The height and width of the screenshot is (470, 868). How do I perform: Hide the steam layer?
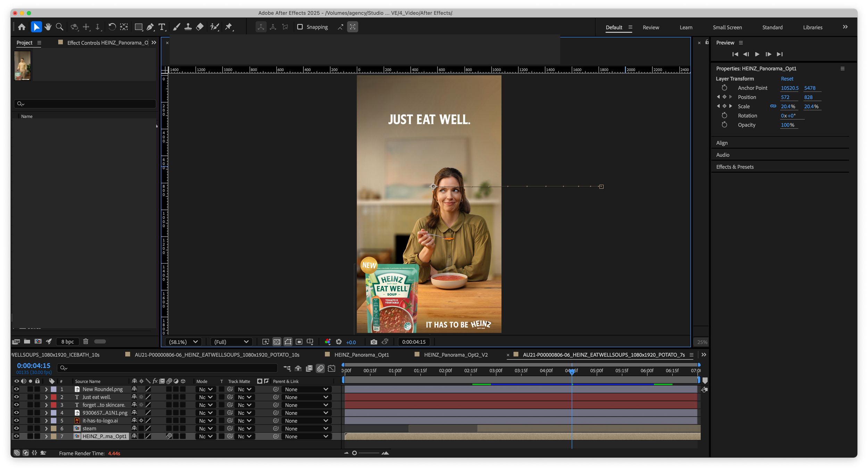(x=16, y=428)
